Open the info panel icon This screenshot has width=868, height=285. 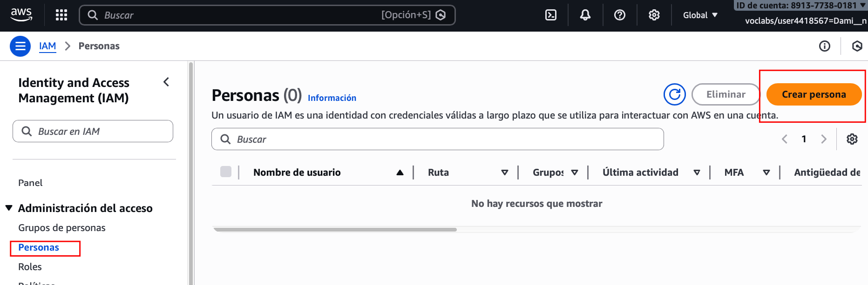(825, 46)
